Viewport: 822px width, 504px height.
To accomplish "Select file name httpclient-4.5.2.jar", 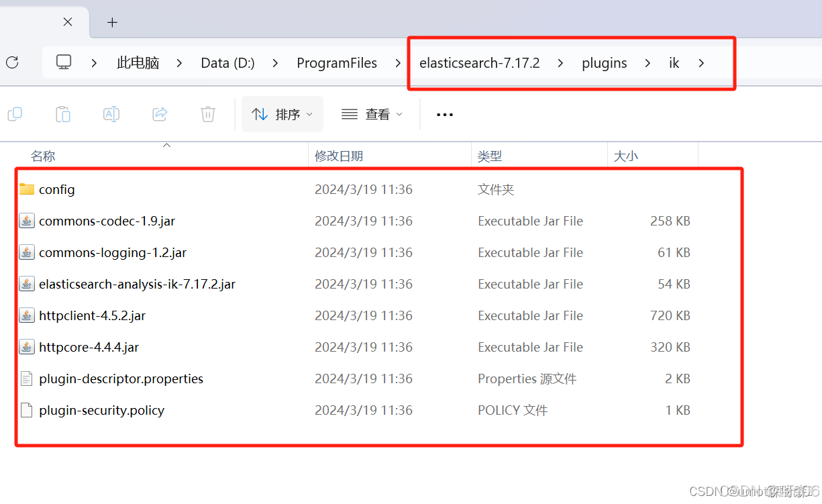I will (x=92, y=315).
